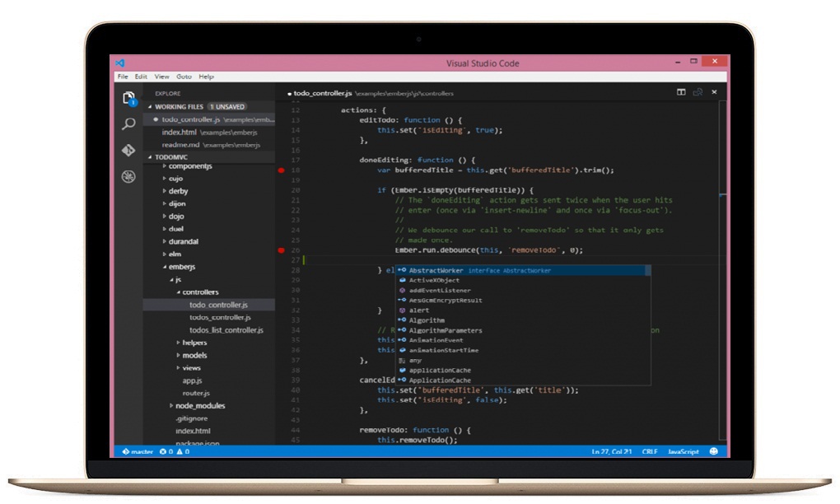
Task: Collapse the Working Files section
Action: point(179,106)
